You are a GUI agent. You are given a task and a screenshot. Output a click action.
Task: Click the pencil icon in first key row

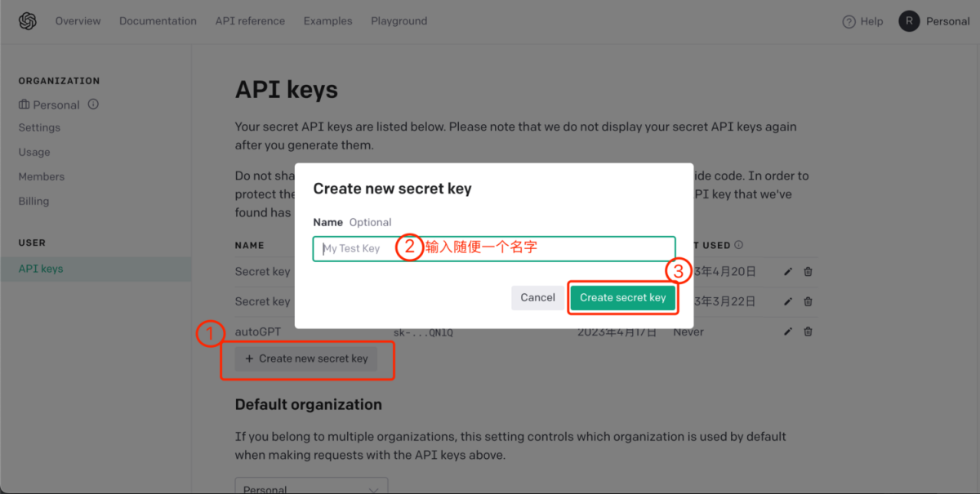click(x=788, y=272)
